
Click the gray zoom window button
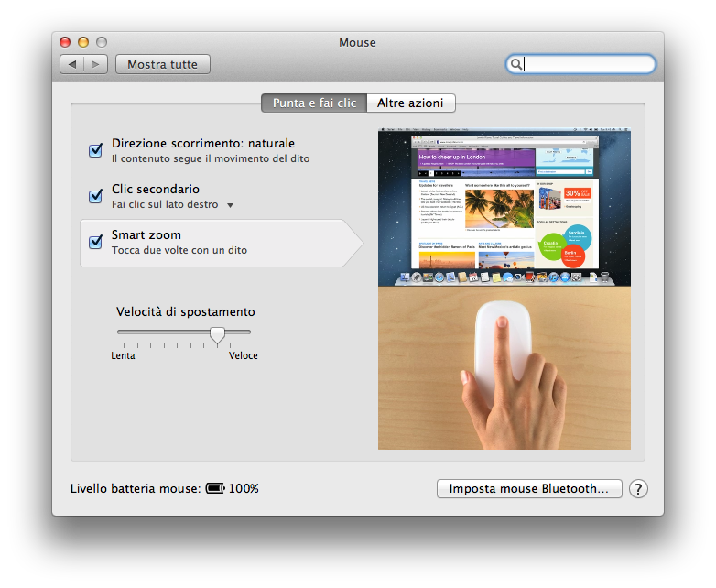pos(102,42)
